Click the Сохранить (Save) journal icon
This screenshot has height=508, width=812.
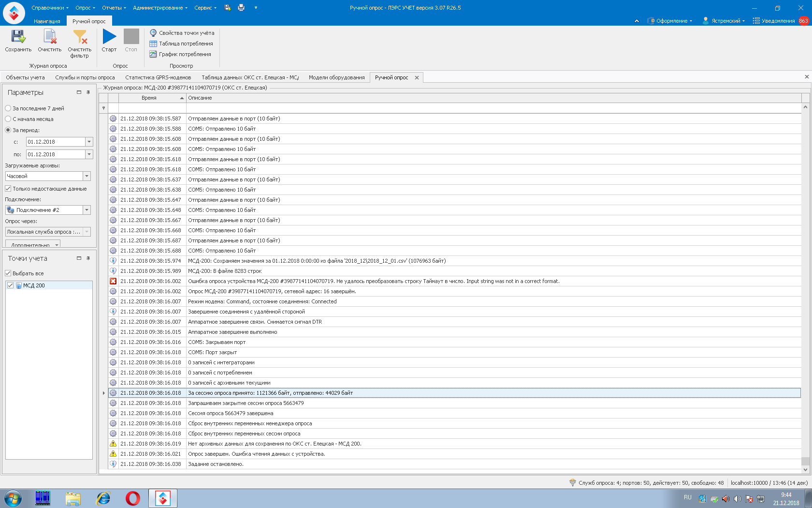[18, 37]
